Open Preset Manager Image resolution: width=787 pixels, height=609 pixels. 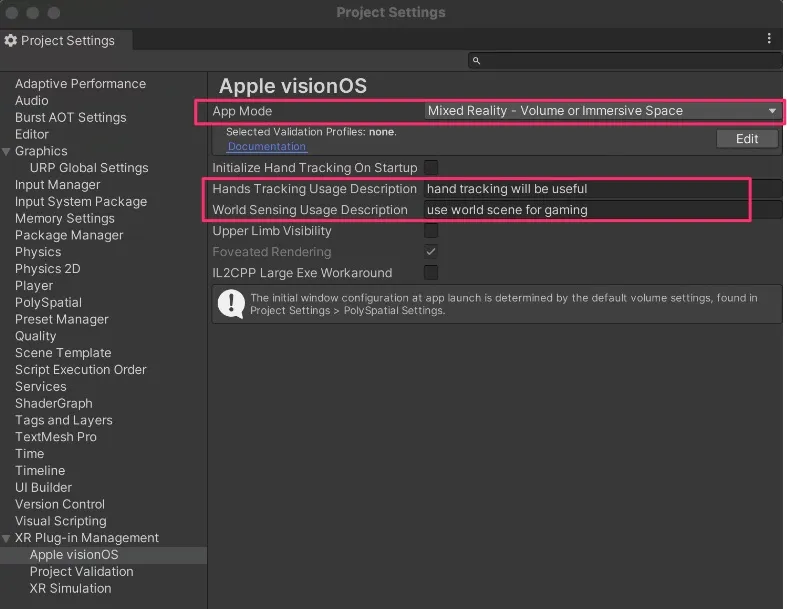click(61, 319)
